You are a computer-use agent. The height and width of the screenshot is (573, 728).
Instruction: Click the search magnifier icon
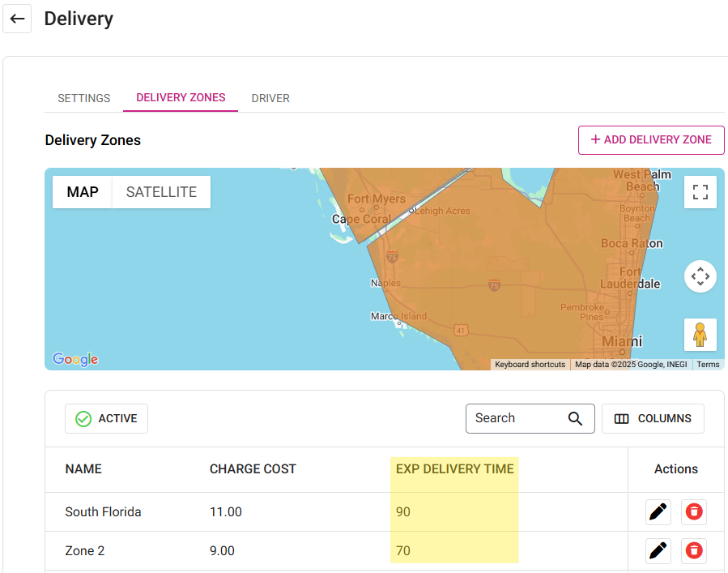[575, 419]
